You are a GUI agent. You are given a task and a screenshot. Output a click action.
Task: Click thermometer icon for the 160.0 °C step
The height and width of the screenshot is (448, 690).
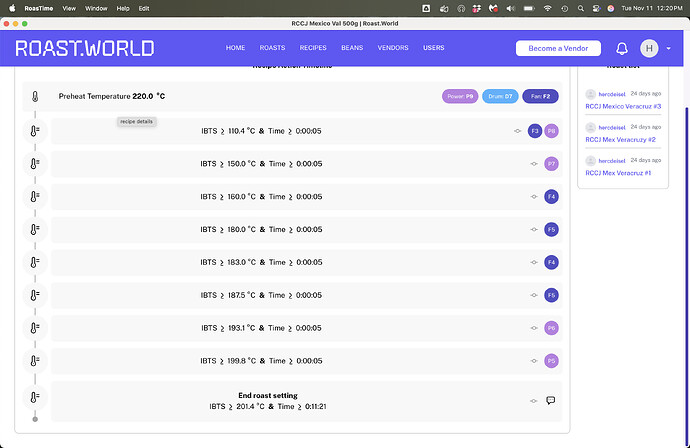pos(35,197)
